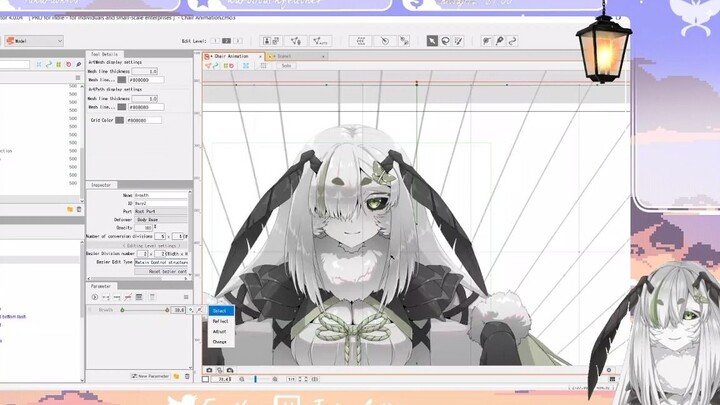Click the New Parameter button
720x405 pixels.
coord(150,376)
